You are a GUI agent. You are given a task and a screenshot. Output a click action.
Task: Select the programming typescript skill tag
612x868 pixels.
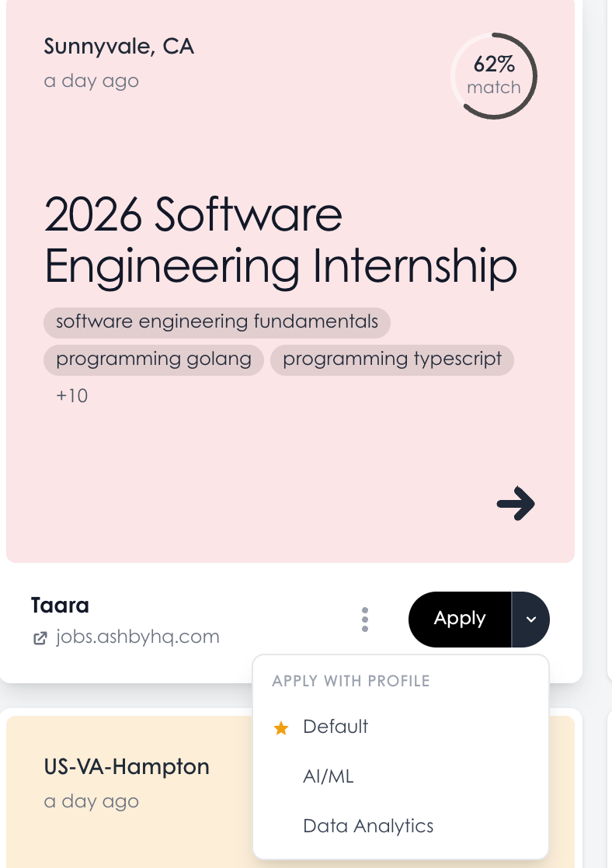(x=391, y=359)
